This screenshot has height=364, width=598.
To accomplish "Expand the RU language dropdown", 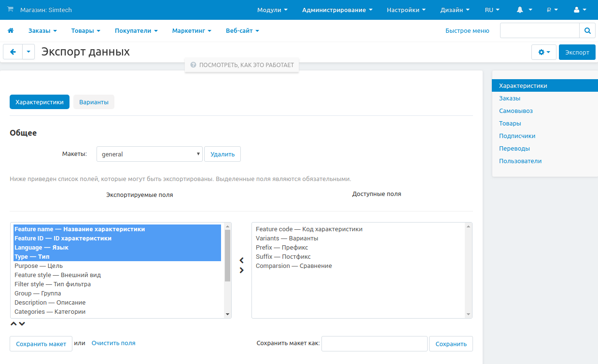I will [x=492, y=10].
